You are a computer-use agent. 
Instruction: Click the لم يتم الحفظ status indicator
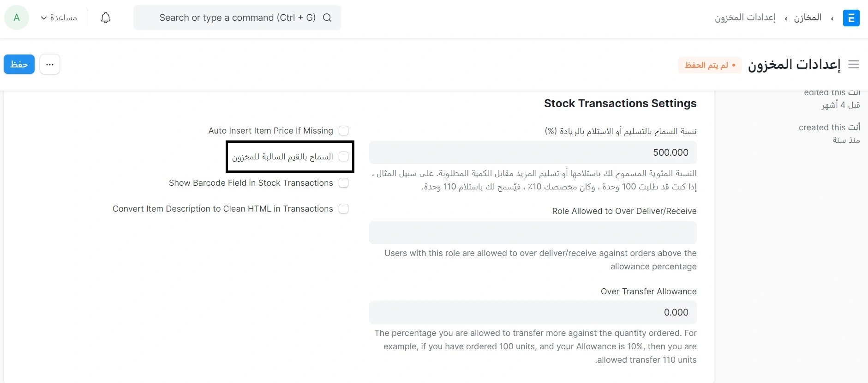710,65
